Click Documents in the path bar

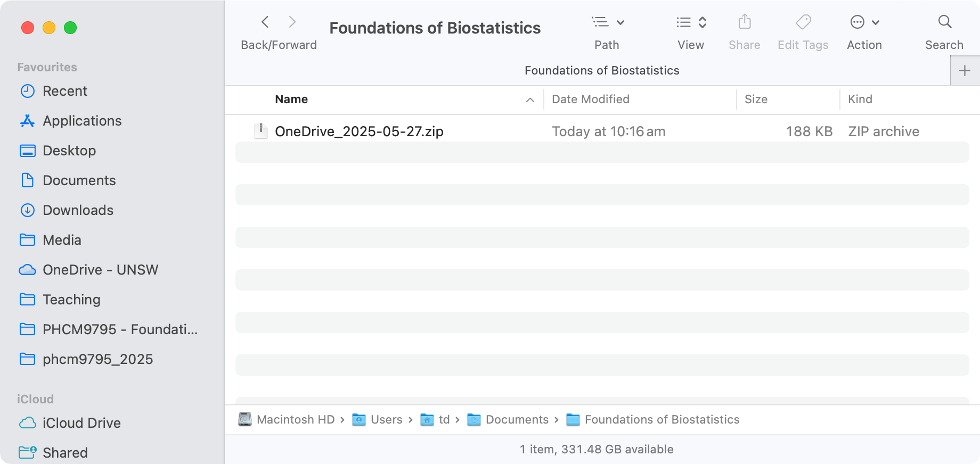516,420
